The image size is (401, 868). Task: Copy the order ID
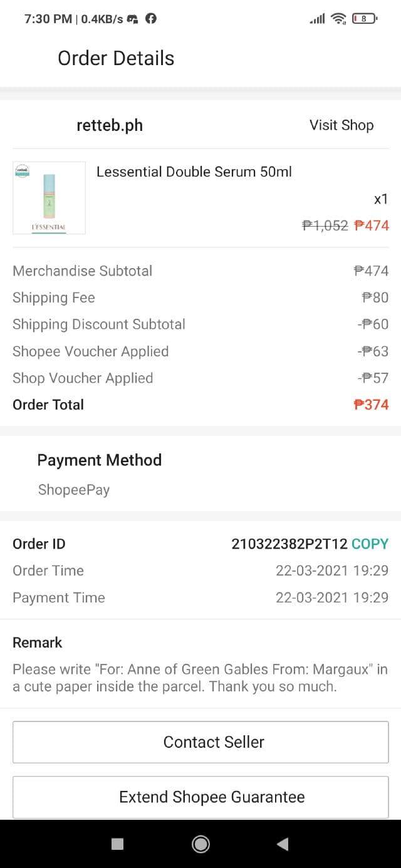(x=370, y=544)
